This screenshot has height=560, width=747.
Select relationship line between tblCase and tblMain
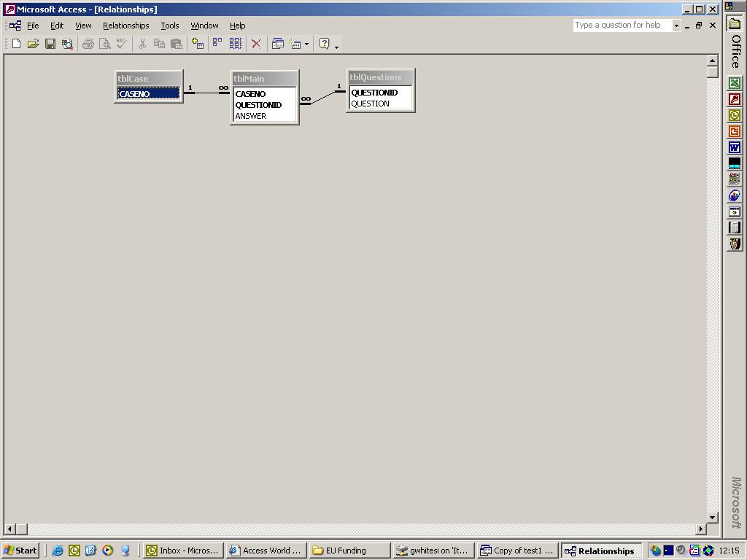click(x=206, y=93)
